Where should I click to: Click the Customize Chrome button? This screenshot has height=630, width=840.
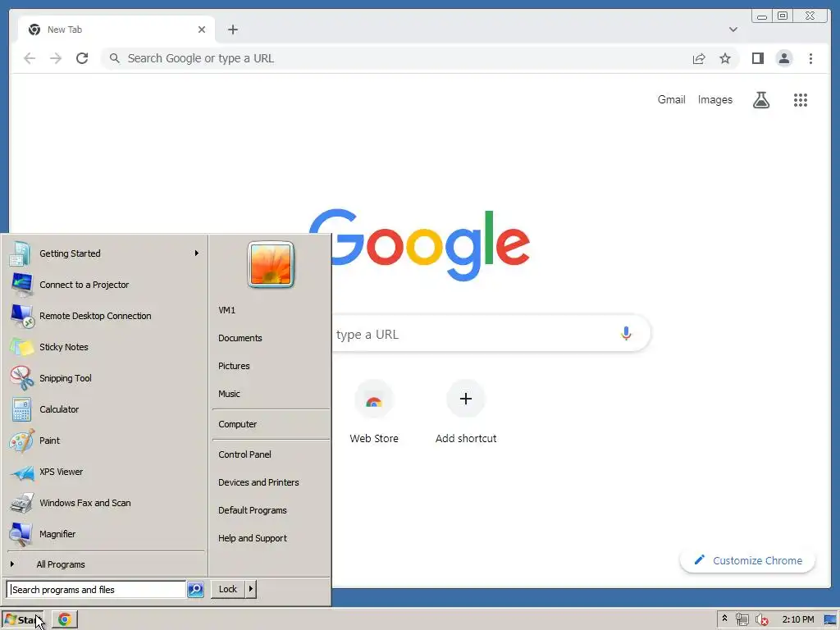747,560
